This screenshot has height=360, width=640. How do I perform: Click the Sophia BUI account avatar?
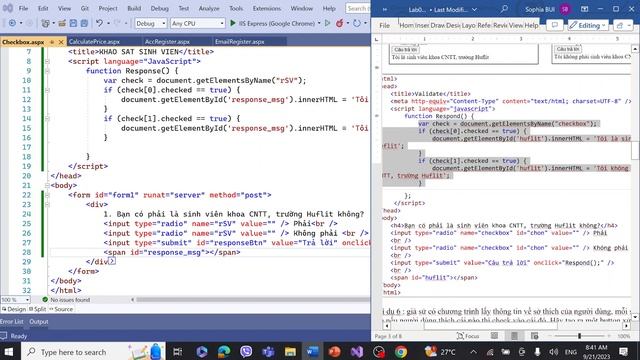(x=565, y=9)
